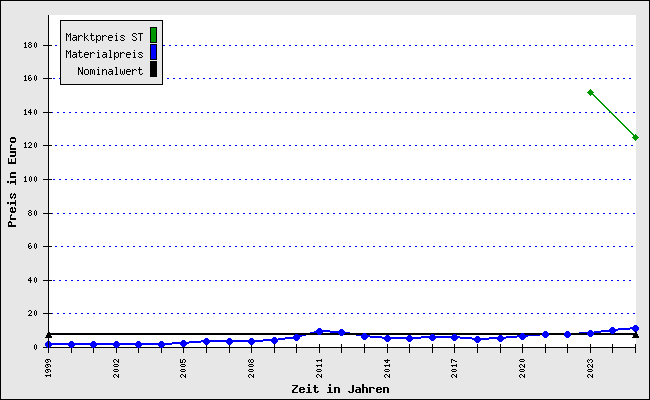Click the '180' y-axis label
The width and height of the screenshot is (650, 400).
click(x=30, y=45)
